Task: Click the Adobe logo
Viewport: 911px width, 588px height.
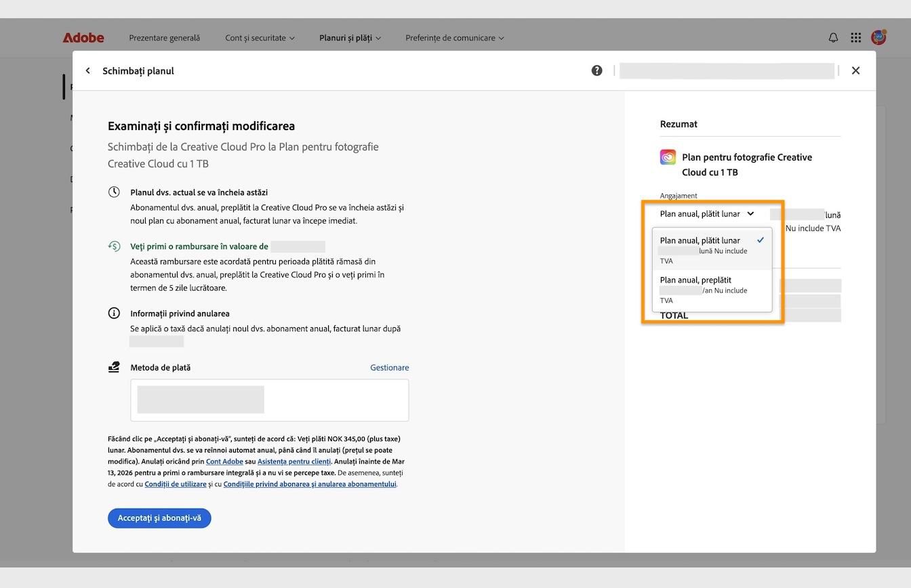Action: click(83, 38)
